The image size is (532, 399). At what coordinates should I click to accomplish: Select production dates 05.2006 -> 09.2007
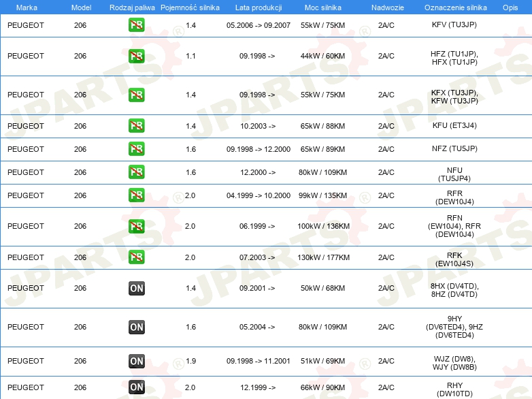pyautogui.click(x=259, y=25)
